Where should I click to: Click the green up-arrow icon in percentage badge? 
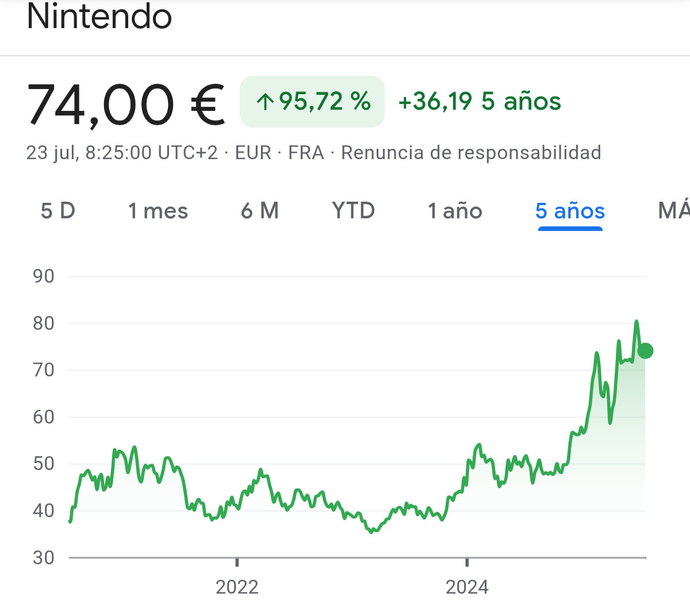click(264, 102)
